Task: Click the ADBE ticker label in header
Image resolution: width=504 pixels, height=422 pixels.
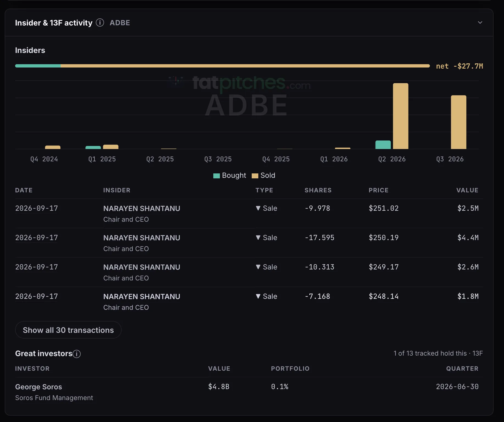Action: coord(120,23)
